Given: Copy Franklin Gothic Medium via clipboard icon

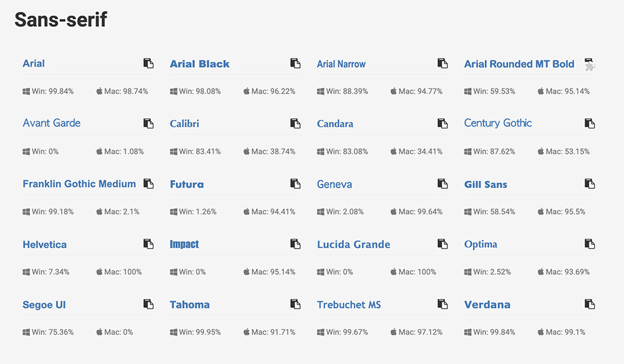Looking at the screenshot, I should [x=148, y=184].
